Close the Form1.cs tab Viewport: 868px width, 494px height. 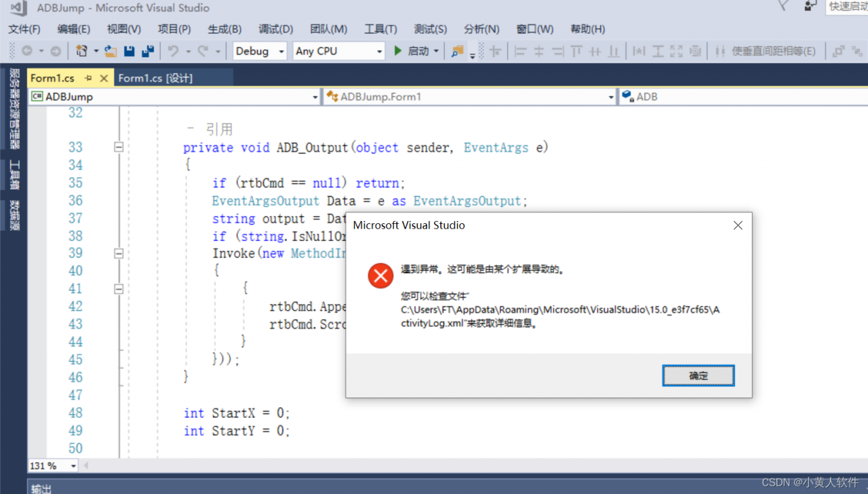coord(104,78)
